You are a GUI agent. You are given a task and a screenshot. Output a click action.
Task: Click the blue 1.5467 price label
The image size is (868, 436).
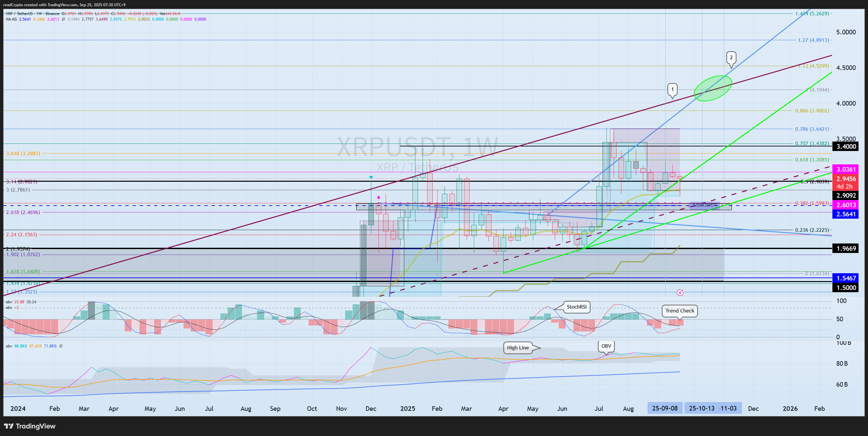coord(846,278)
